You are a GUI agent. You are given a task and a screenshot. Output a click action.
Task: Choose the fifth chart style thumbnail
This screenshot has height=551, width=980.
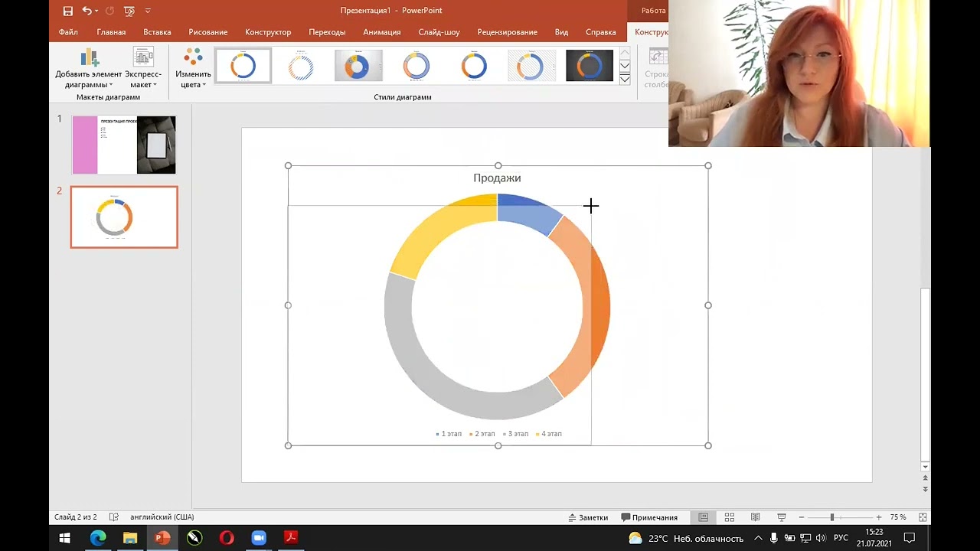(474, 66)
